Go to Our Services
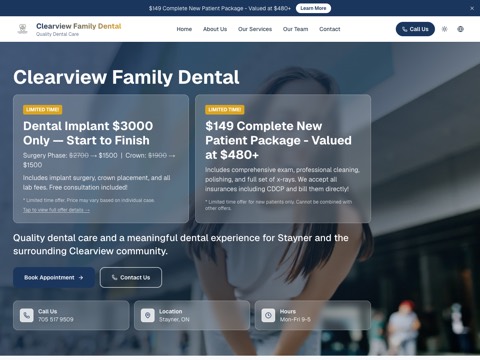Image resolution: width=480 pixels, height=360 pixels. tap(255, 29)
